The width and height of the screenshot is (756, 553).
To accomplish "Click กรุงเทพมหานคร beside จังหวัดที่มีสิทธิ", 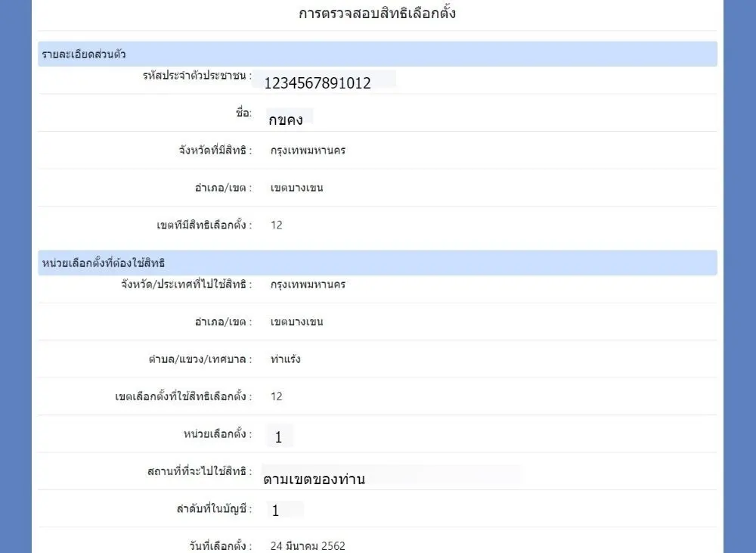I will coord(308,151).
